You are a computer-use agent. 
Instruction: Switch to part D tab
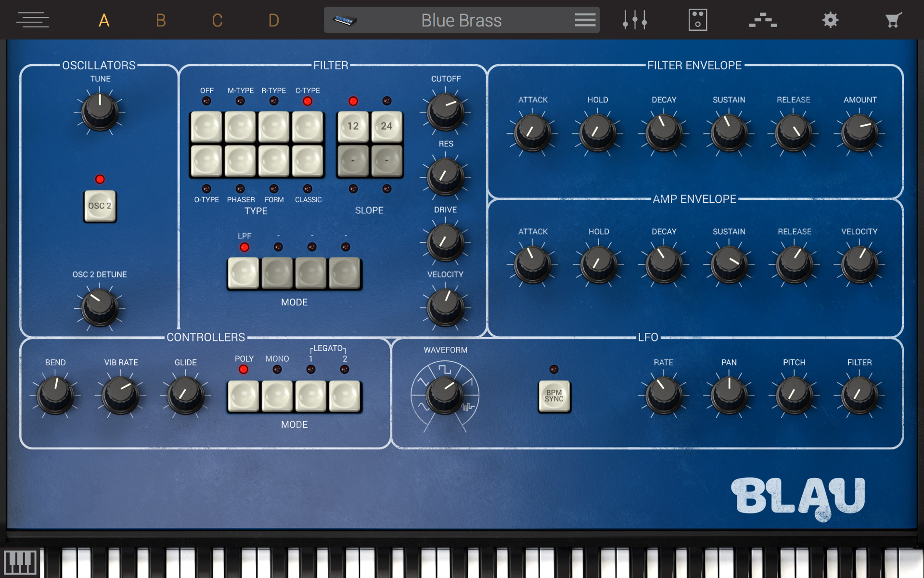(273, 20)
